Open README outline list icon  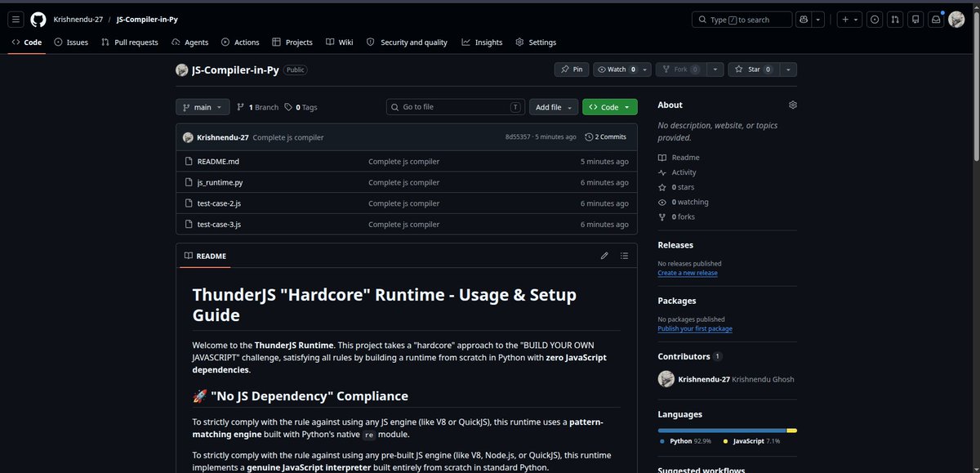point(625,256)
